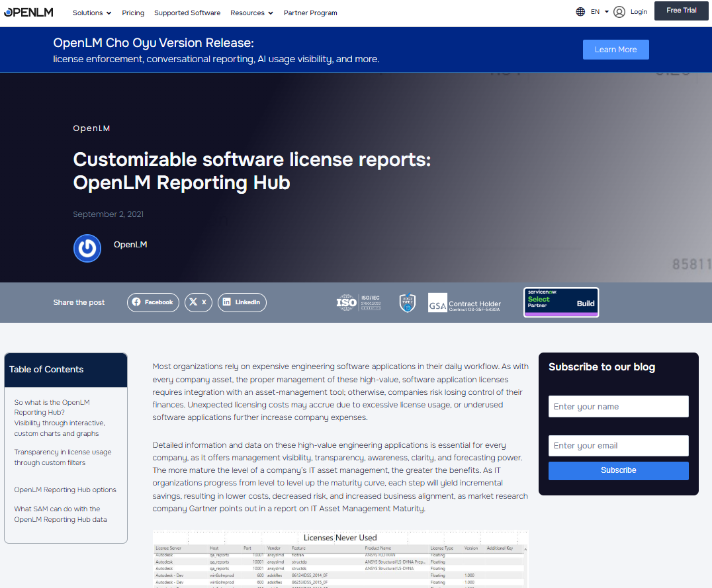Click the Subscribe button
This screenshot has height=588, width=712.
[x=619, y=470]
